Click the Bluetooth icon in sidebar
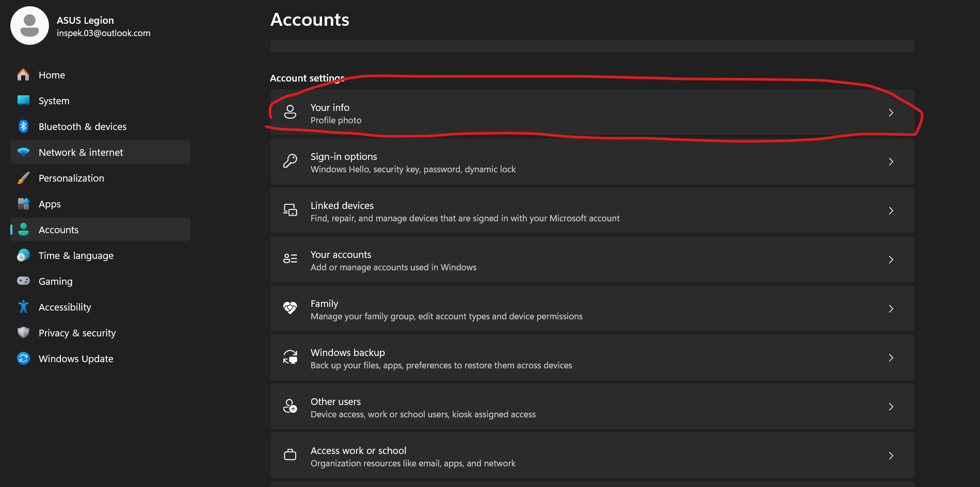980x487 pixels. (x=23, y=126)
